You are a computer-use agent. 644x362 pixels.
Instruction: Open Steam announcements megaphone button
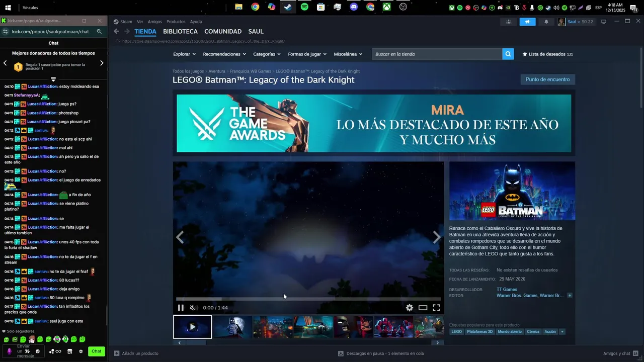527,22
